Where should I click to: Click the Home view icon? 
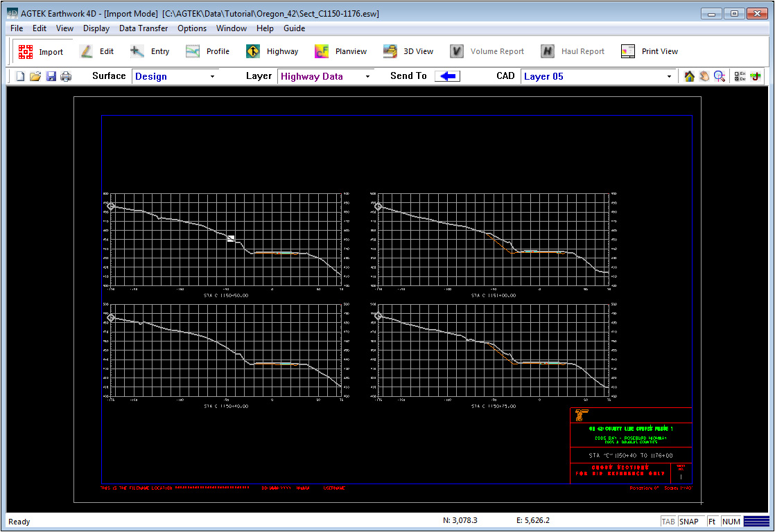click(689, 76)
